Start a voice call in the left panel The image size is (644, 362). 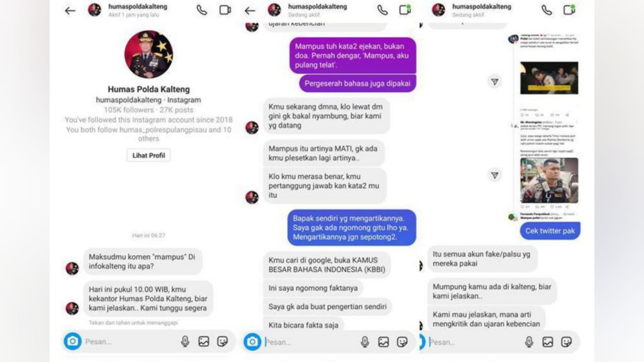pyautogui.click(x=202, y=10)
